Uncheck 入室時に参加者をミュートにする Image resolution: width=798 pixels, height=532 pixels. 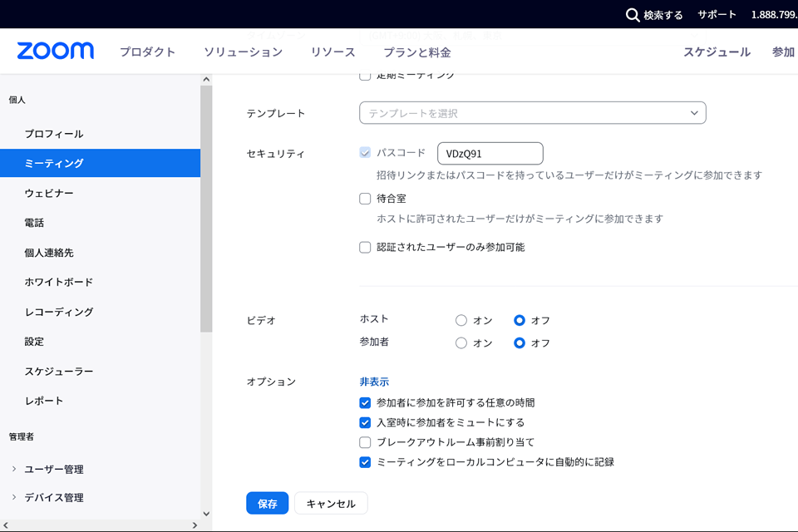(x=364, y=422)
